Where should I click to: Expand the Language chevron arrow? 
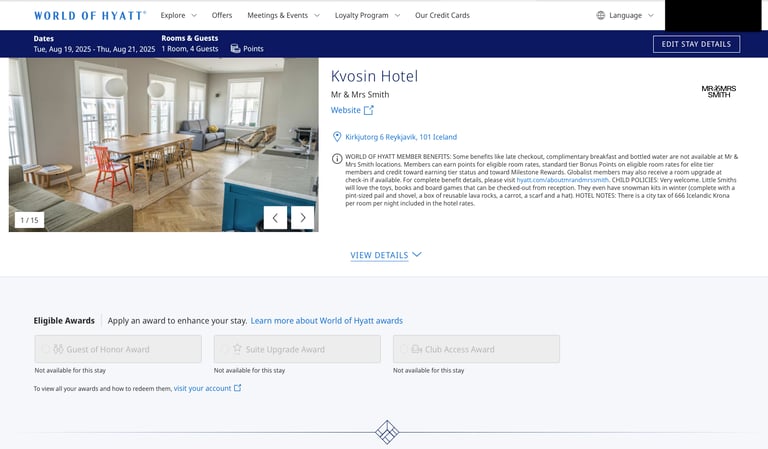[651, 16]
